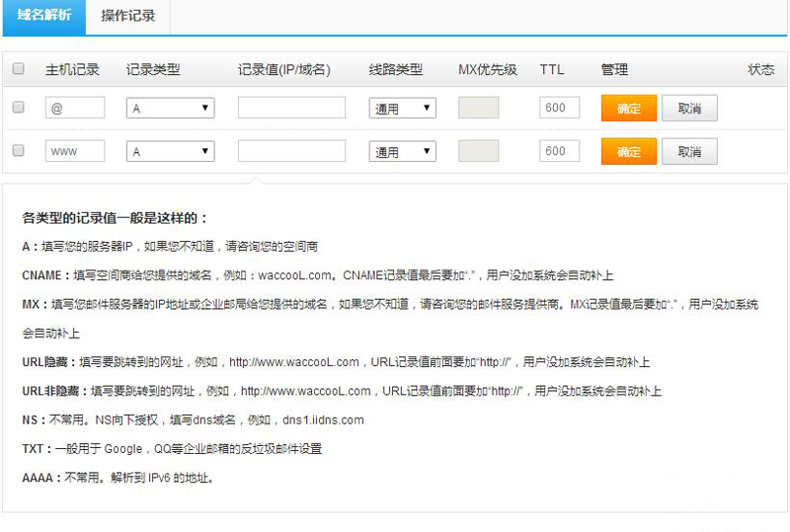Open record type dropdown in www row
Image resolution: width=790 pixels, height=532 pixels.
click(170, 151)
